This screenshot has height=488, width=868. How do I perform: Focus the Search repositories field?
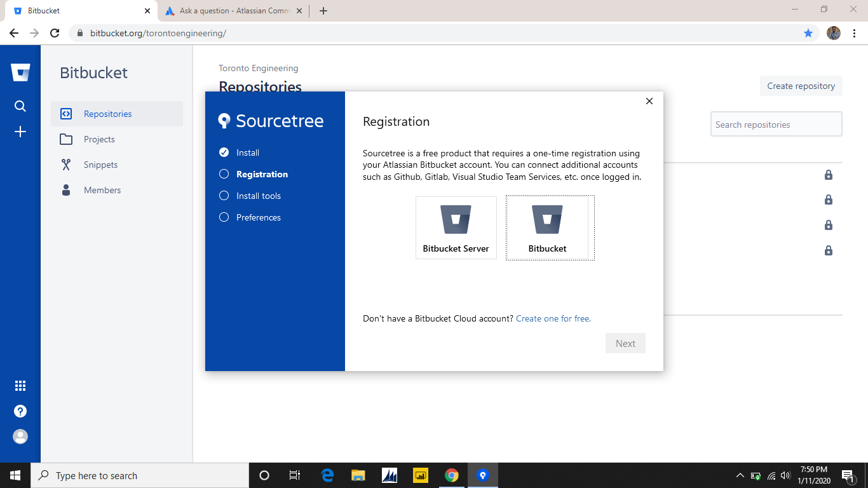tap(776, 125)
